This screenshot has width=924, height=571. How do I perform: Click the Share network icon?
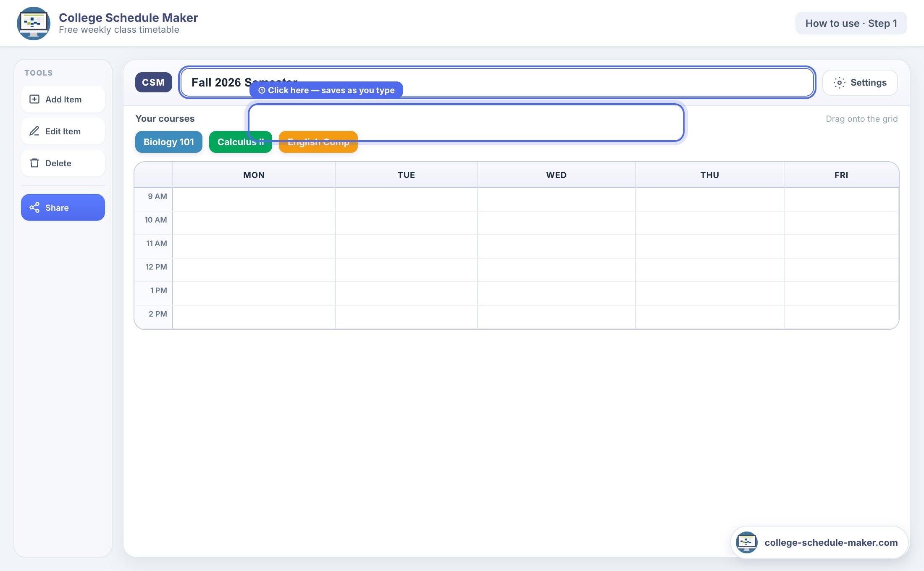[x=34, y=207]
